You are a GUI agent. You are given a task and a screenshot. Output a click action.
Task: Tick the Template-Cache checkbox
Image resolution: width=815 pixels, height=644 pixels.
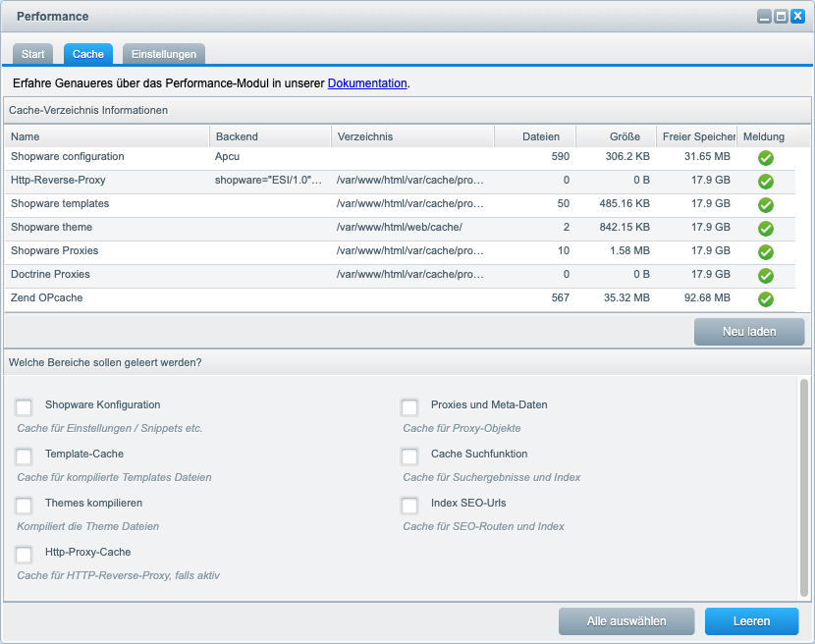pyautogui.click(x=24, y=456)
